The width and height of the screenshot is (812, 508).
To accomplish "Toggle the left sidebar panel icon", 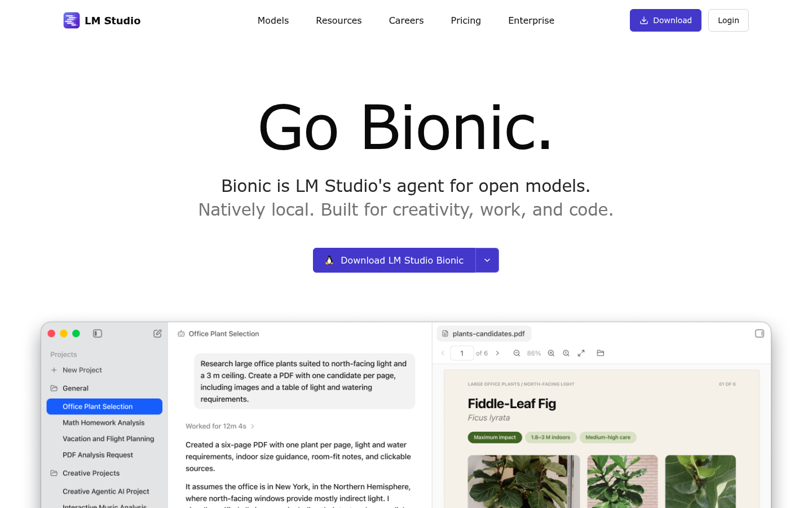I will coord(98,334).
